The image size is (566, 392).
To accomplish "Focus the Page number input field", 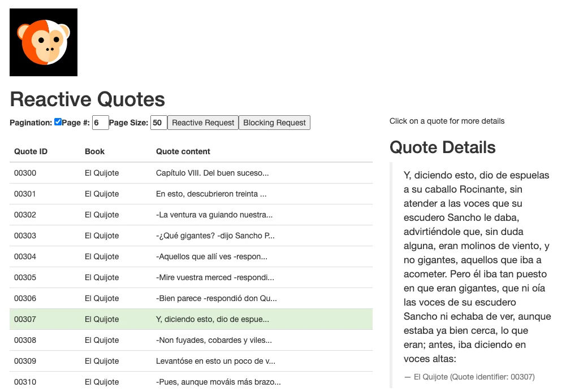I will 100,123.
